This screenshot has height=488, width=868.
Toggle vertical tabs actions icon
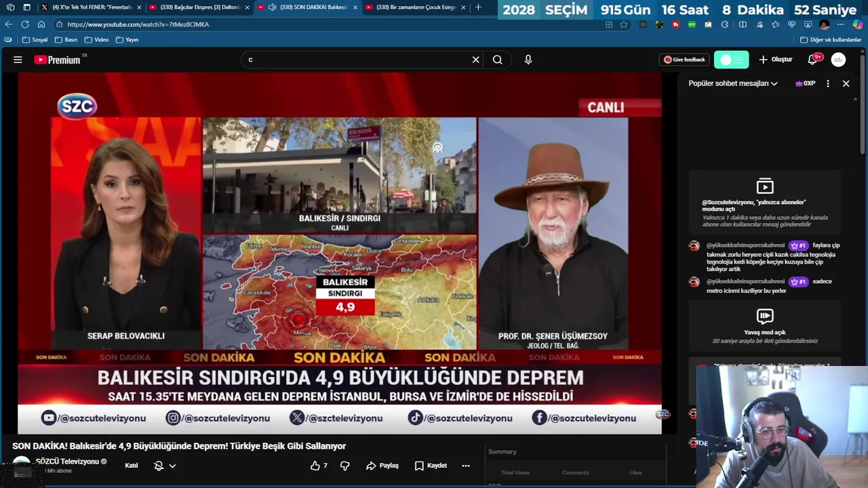click(x=26, y=7)
